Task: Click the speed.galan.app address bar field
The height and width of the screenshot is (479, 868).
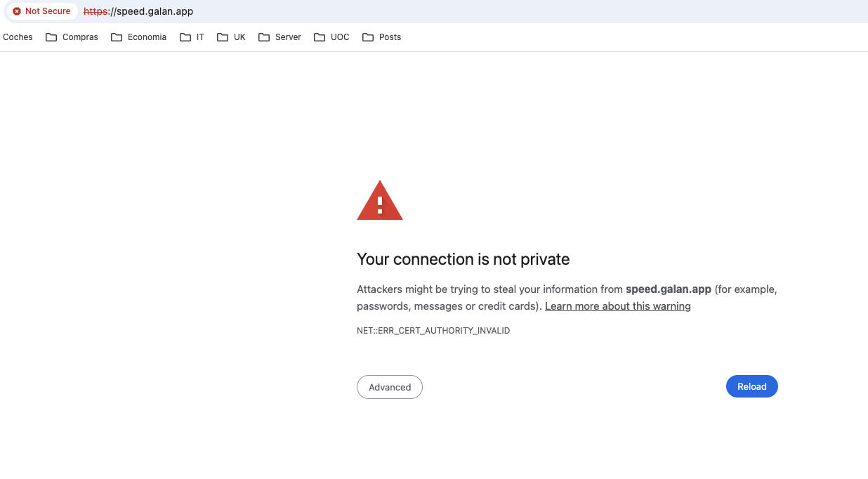Action: (x=421, y=11)
